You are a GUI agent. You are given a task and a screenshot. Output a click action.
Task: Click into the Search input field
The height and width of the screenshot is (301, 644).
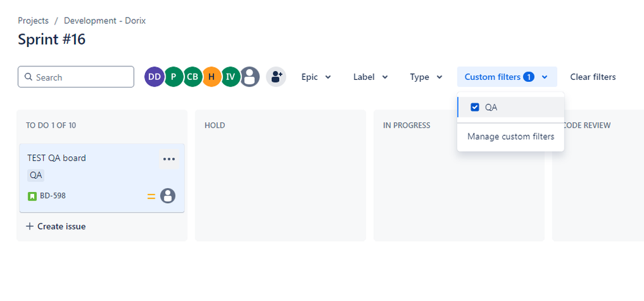76,77
